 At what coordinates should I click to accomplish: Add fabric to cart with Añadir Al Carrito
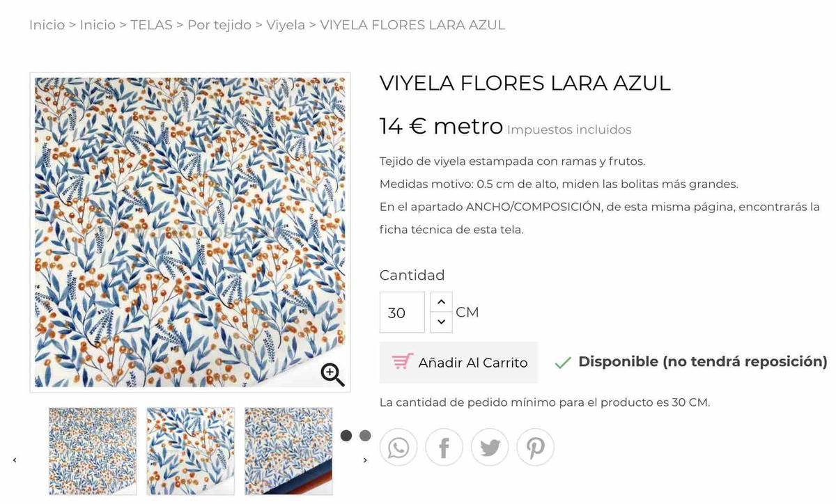[x=458, y=362]
